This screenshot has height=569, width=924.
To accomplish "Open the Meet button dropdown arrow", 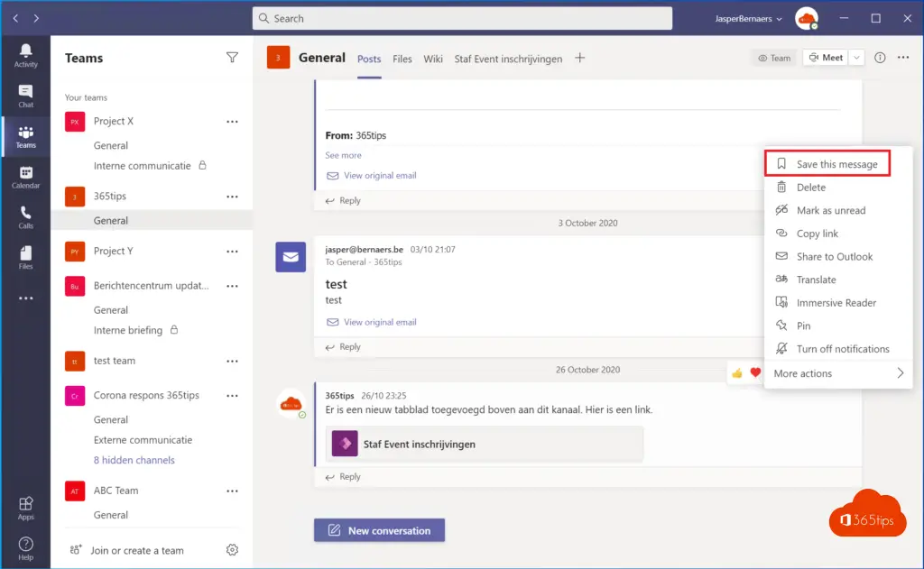I will coord(856,58).
